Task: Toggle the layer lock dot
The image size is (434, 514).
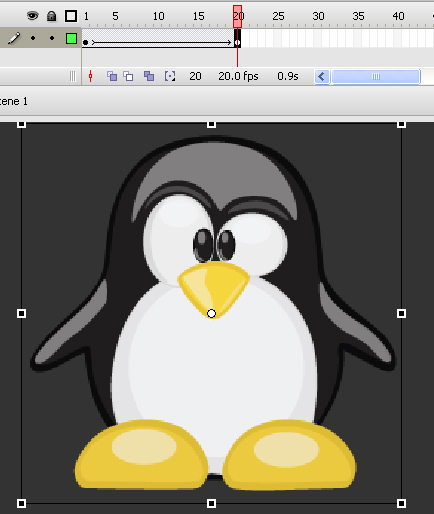Action: point(52,38)
